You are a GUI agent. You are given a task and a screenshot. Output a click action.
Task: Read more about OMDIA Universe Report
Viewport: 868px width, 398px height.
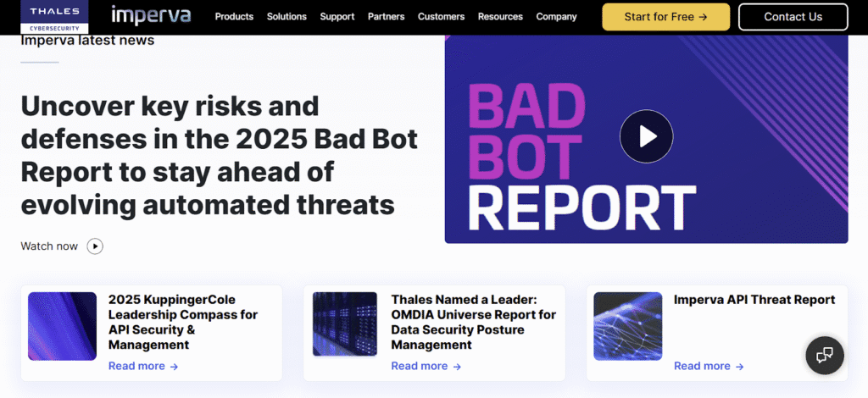426,366
